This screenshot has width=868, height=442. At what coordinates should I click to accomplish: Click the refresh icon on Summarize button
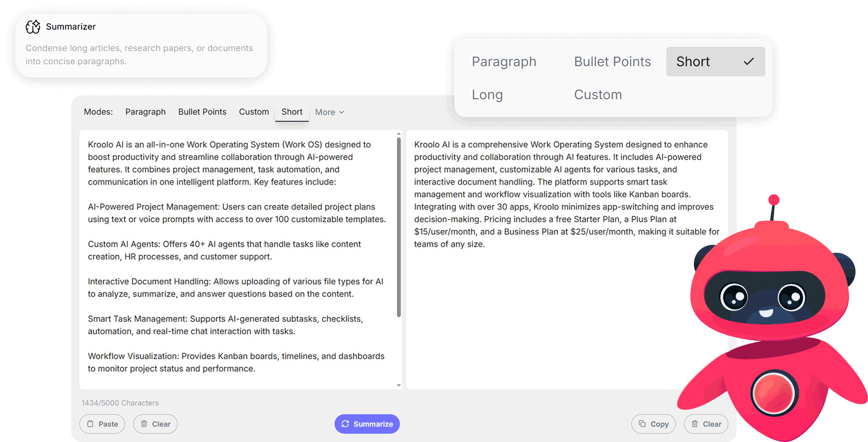pos(345,424)
